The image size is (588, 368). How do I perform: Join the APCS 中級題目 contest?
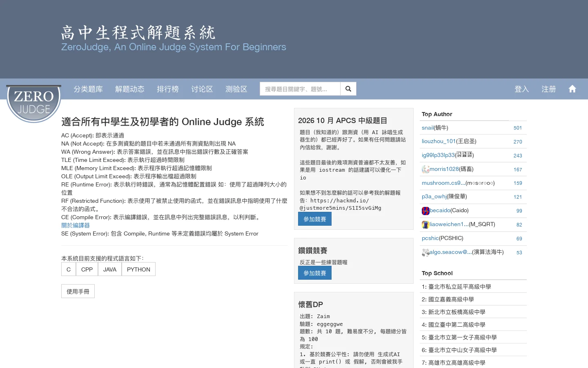click(x=315, y=219)
